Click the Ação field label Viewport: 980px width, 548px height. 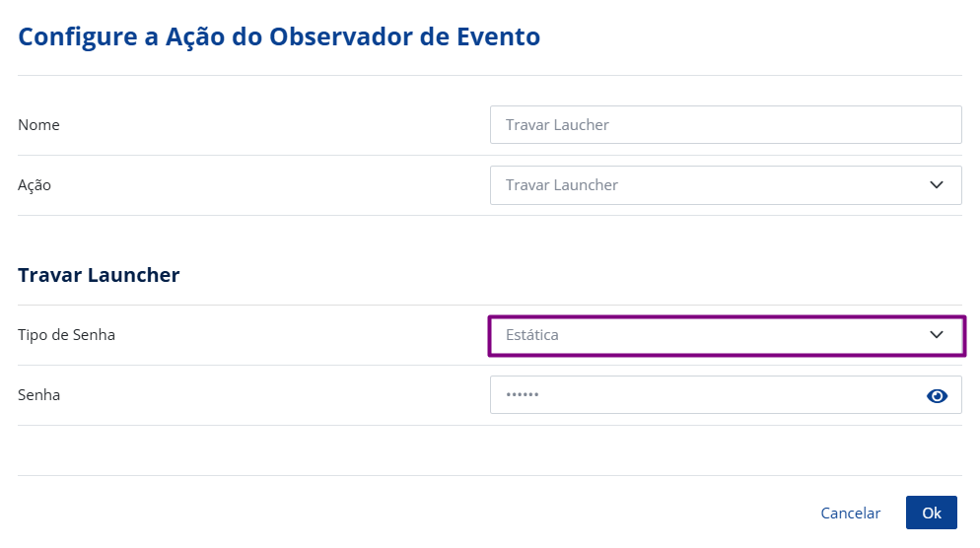click(35, 185)
